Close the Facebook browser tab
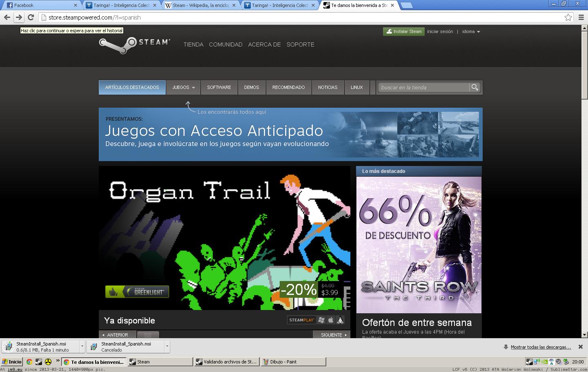The width and height of the screenshot is (588, 372). 75,5
